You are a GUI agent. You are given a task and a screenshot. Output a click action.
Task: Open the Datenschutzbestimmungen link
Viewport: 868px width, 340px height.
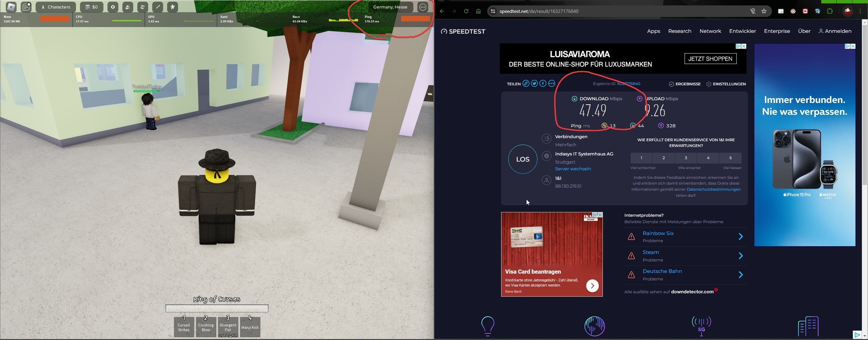pyautogui.click(x=713, y=189)
